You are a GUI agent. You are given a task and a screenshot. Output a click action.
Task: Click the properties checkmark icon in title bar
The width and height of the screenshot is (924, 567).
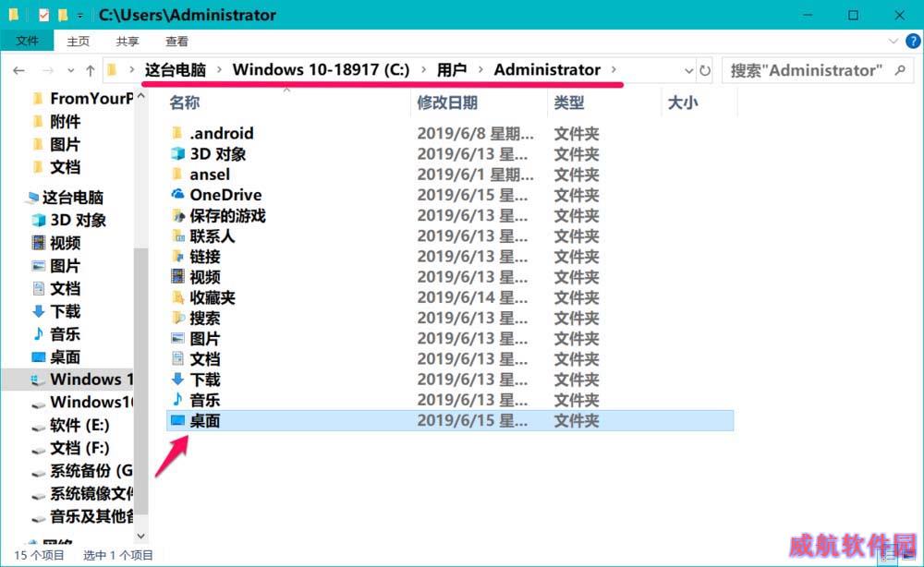coord(44,15)
